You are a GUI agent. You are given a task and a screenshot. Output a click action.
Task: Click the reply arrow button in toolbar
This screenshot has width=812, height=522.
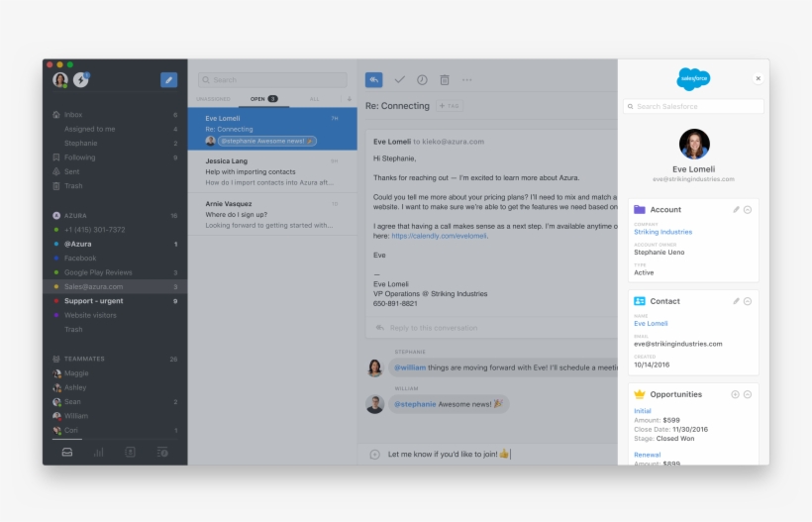pos(374,80)
